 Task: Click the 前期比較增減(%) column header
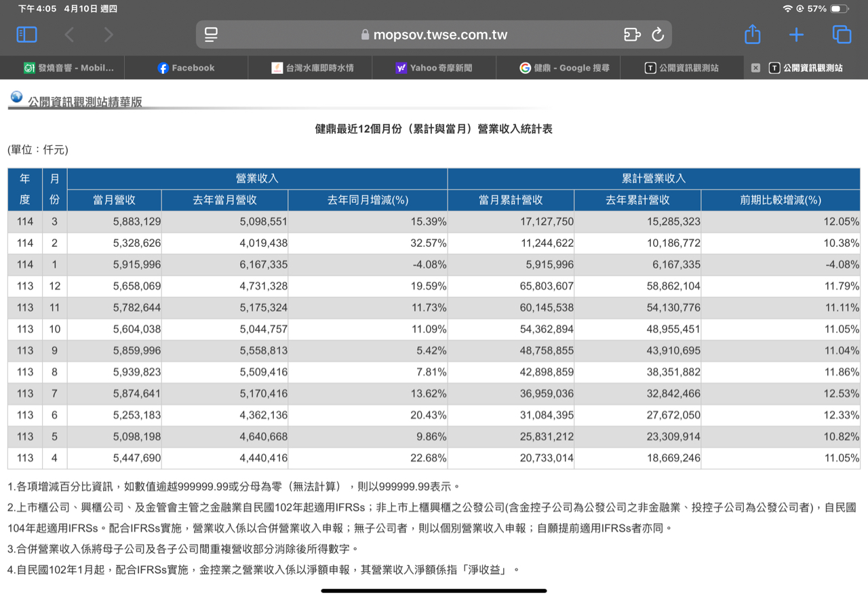pyautogui.click(x=780, y=200)
